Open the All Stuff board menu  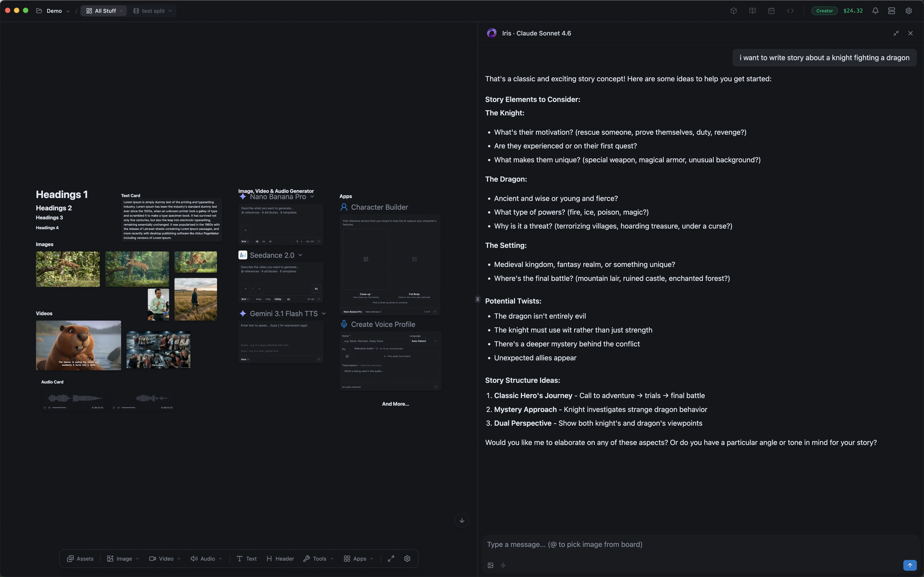(x=103, y=11)
